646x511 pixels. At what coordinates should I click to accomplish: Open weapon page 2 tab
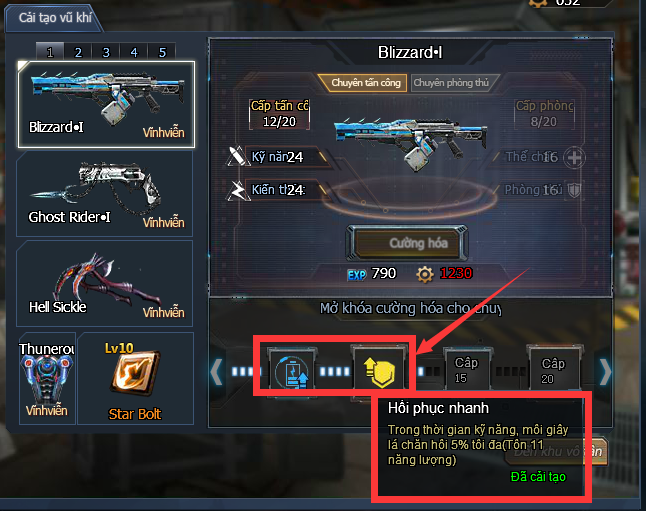click(78, 52)
